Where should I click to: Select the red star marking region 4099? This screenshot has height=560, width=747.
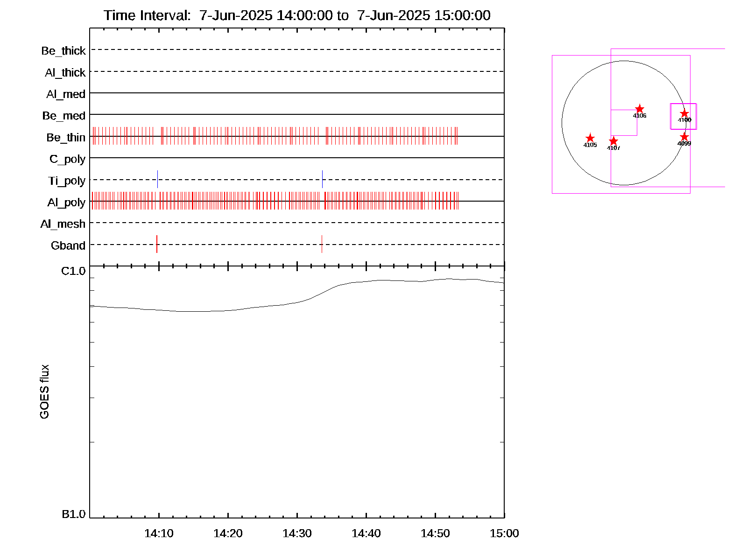(684, 137)
